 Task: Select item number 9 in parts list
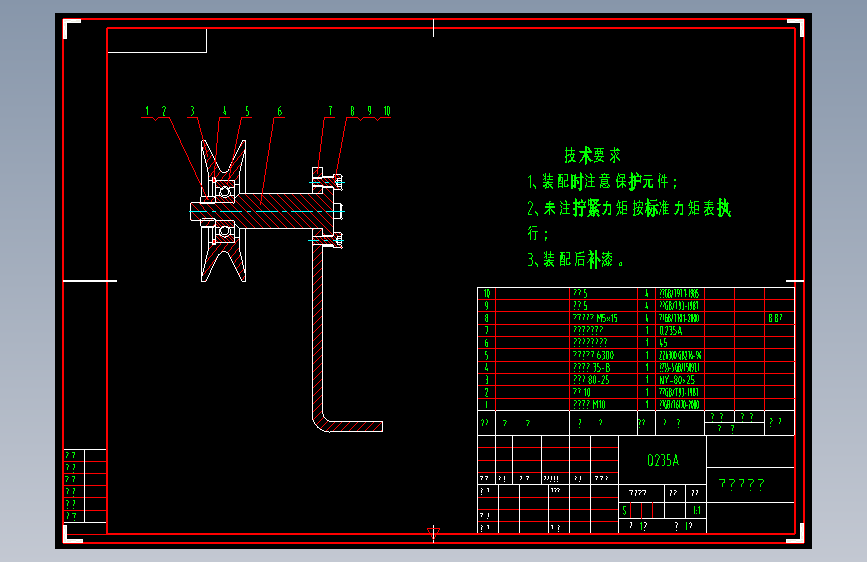(x=487, y=306)
